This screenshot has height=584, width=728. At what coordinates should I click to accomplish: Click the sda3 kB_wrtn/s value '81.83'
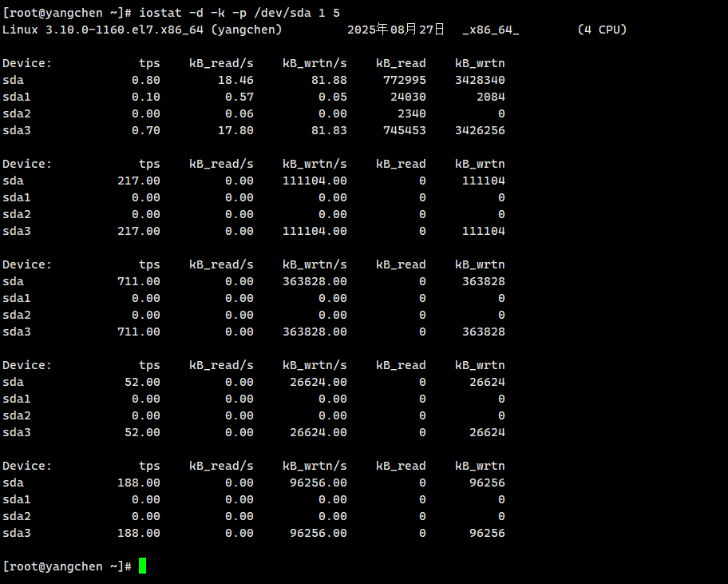tap(329, 130)
